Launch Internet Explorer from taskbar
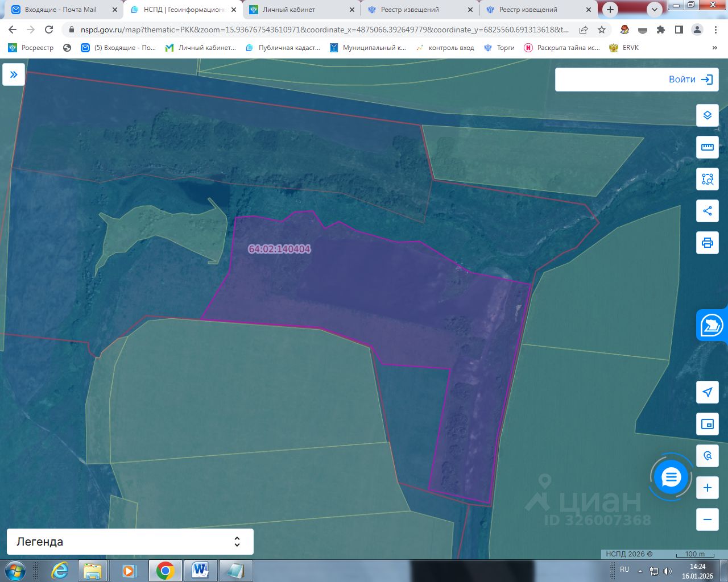Viewport: 728px width, 582px height. [x=60, y=570]
